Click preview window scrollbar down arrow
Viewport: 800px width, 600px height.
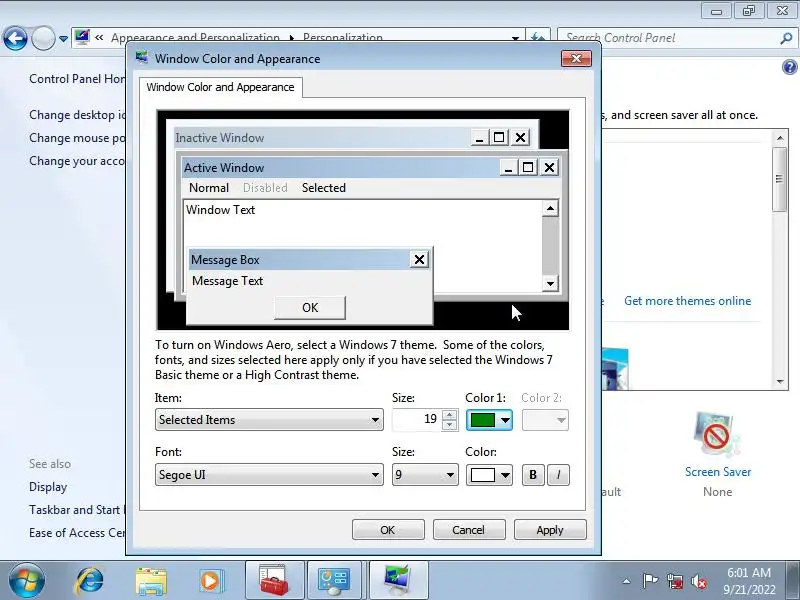coord(550,283)
